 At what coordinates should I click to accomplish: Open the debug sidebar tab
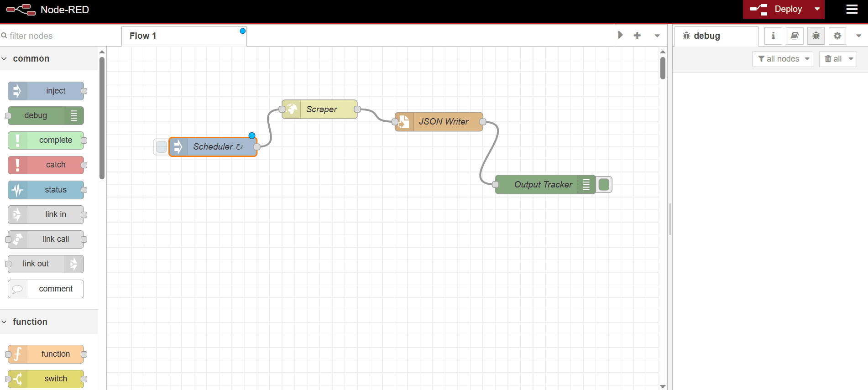coord(716,36)
